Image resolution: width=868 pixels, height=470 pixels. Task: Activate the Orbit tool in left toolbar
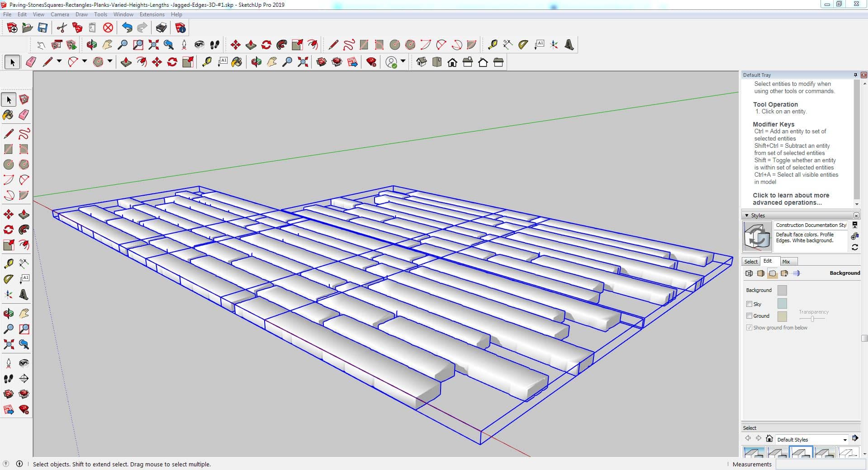point(8,313)
